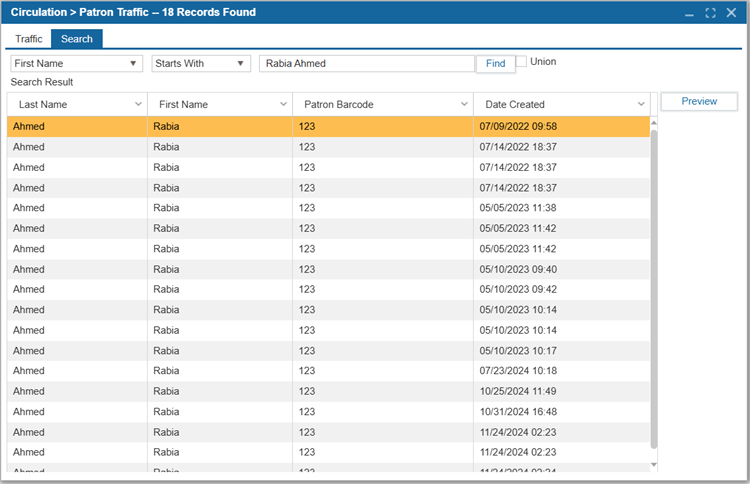Expand Date Created column header chevron

pos(641,104)
